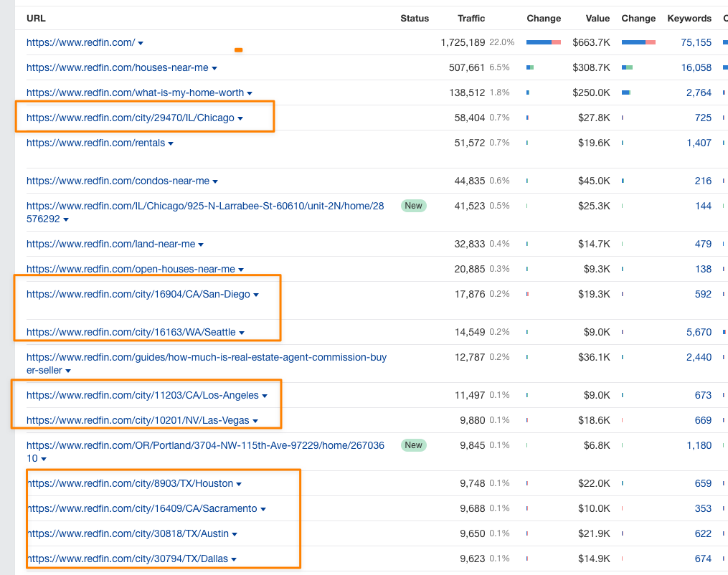Open the Portland 3704-NW-115th-Ave home URL

[x=205, y=452]
